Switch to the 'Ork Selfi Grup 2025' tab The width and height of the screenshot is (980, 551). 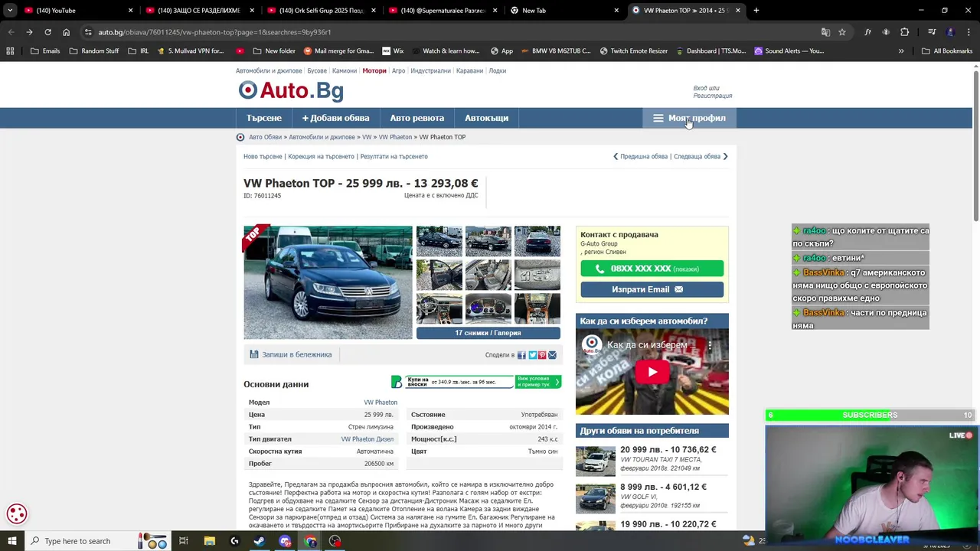tap(322, 11)
